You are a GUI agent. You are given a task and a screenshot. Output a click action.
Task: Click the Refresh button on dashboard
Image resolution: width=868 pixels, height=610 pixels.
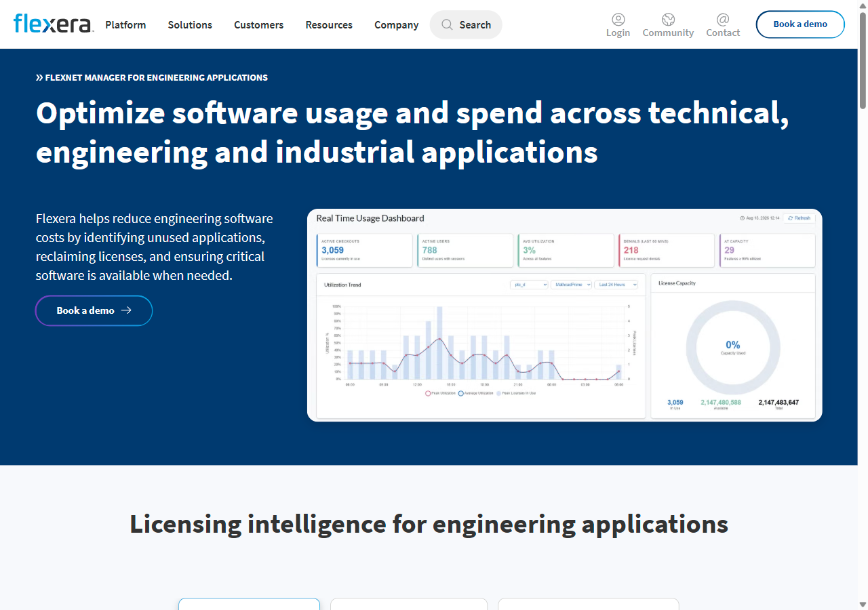click(x=799, y=218)
